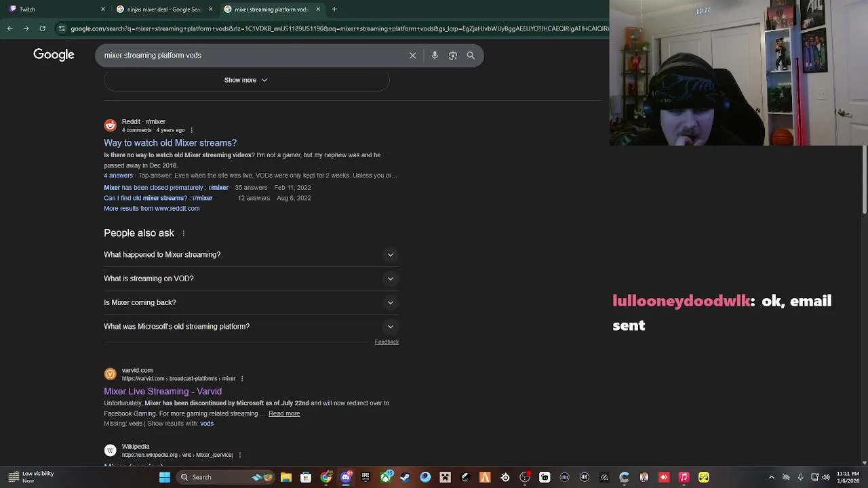Open More options beside People also ask
This screenshot has height=488, width=868.
coord(183,233)
